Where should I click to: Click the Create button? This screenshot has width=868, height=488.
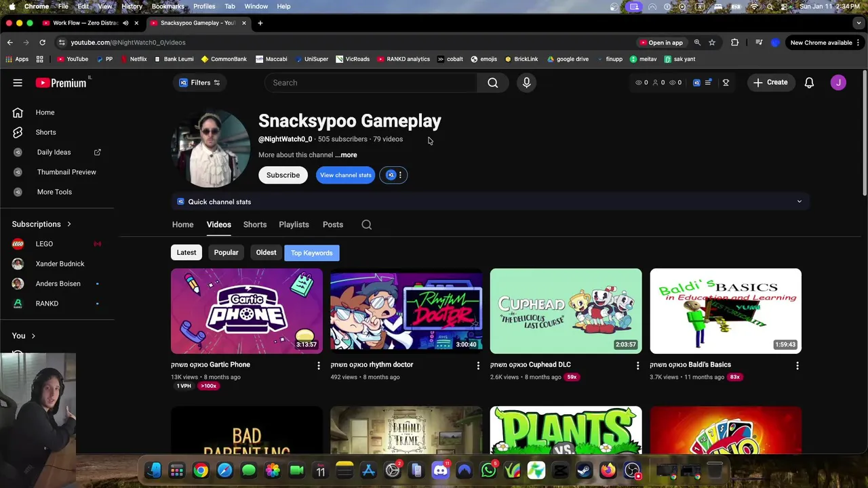click(770, 83)
